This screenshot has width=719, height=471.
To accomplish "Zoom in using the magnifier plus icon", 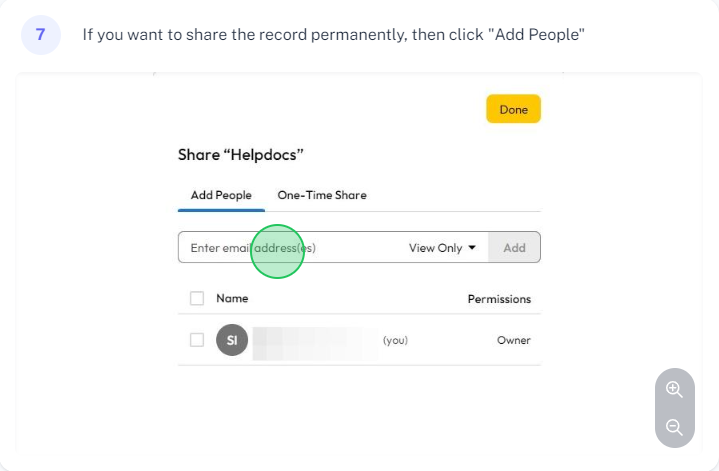I will 674,389.
